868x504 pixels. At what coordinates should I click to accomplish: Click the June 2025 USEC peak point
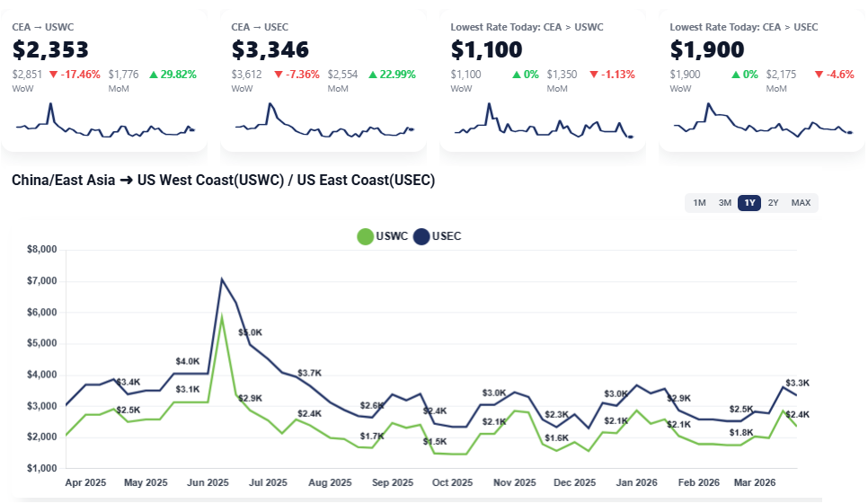[x=222, y=279]
